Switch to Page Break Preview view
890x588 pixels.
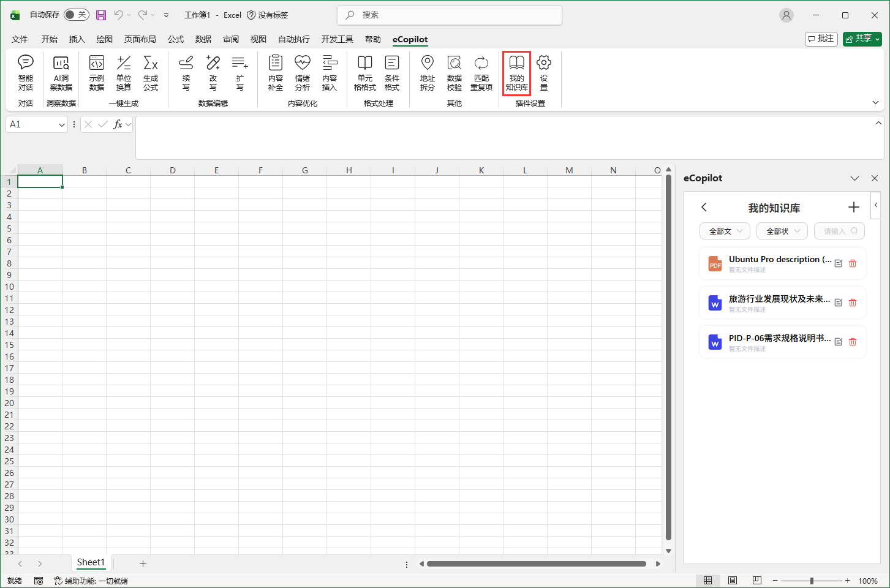coord(757,581)
